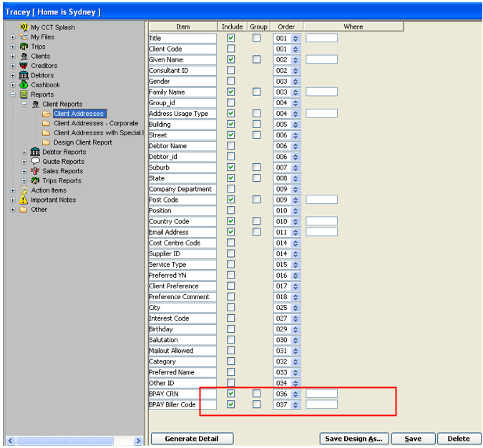Uncheck Include for Email Address

click(x=230, y=232)
